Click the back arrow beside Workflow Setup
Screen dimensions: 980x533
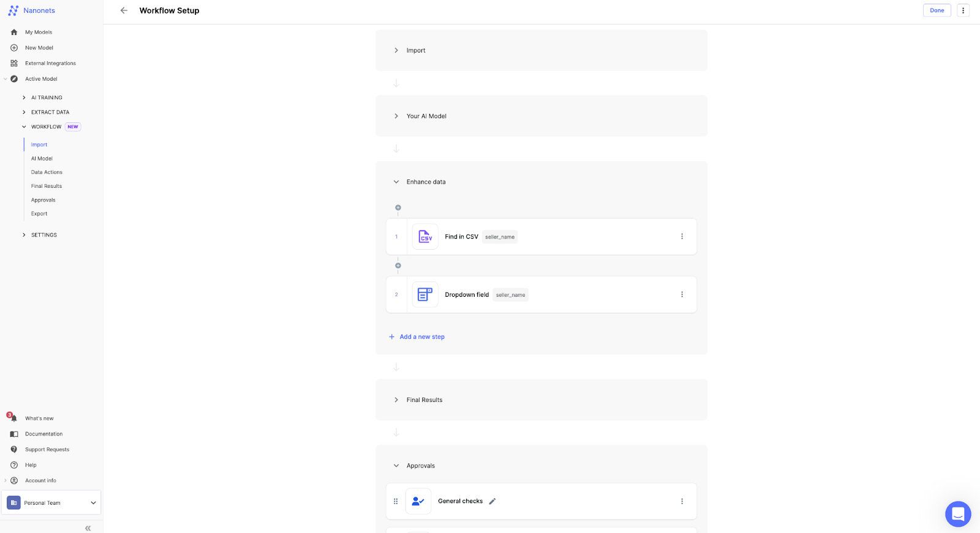[x=124, y=10]
